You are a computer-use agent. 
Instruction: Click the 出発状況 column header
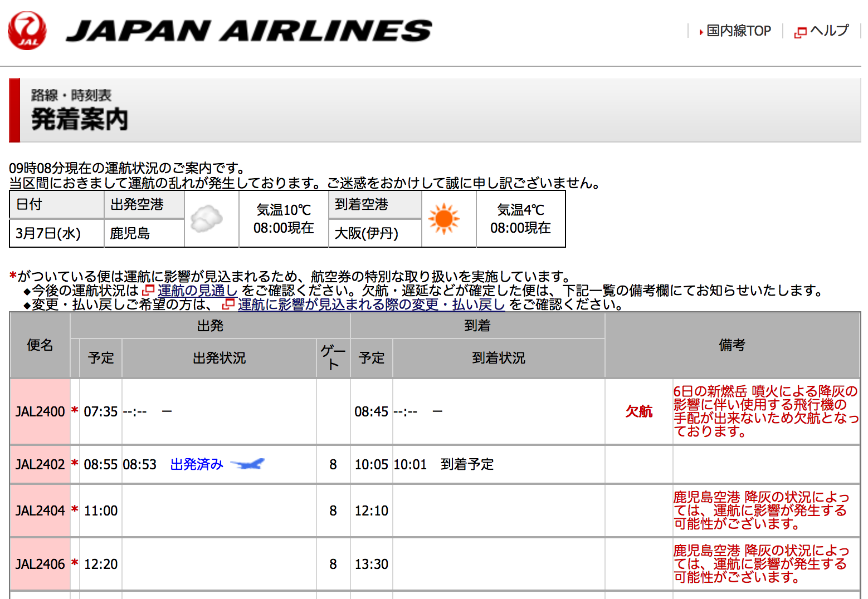tap(220, 358)
